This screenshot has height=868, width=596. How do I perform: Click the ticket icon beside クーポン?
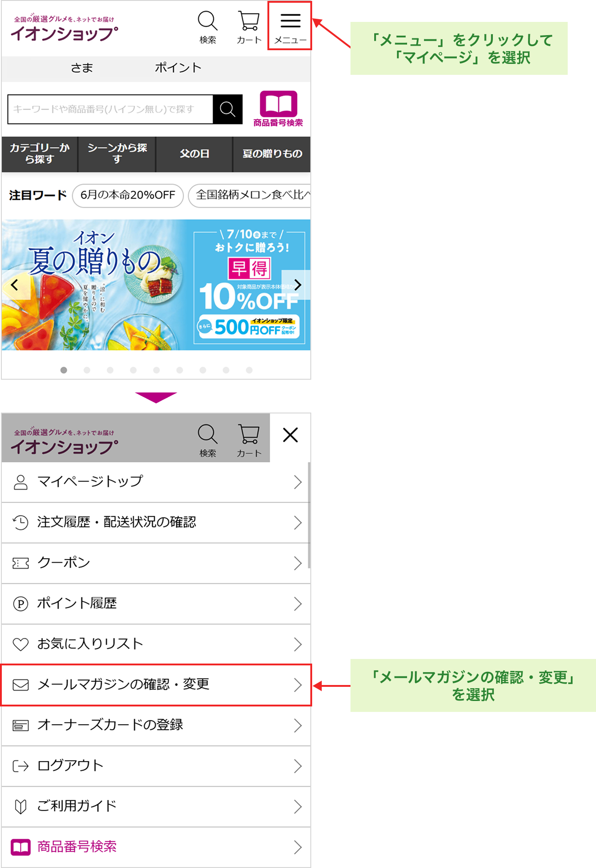tap(21, 563)
